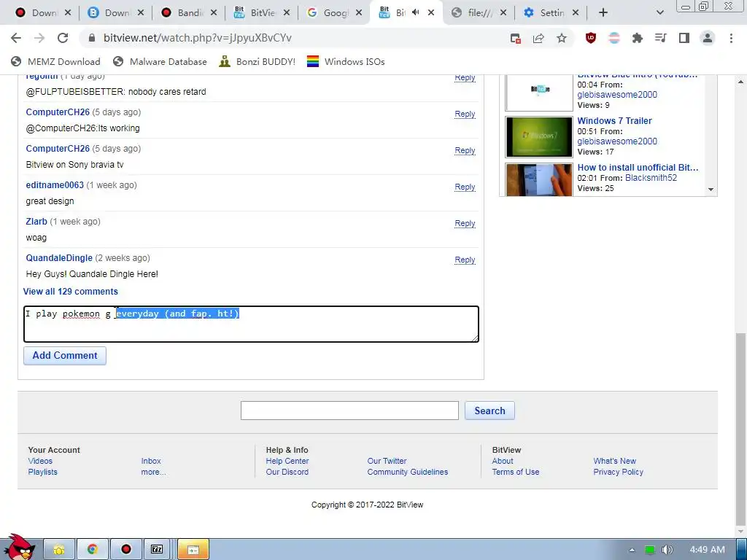Screen dimensions: 747x560
Task: Open ComputerCH26 profile on Sony bravia comment
Action: tap(58, 149)
